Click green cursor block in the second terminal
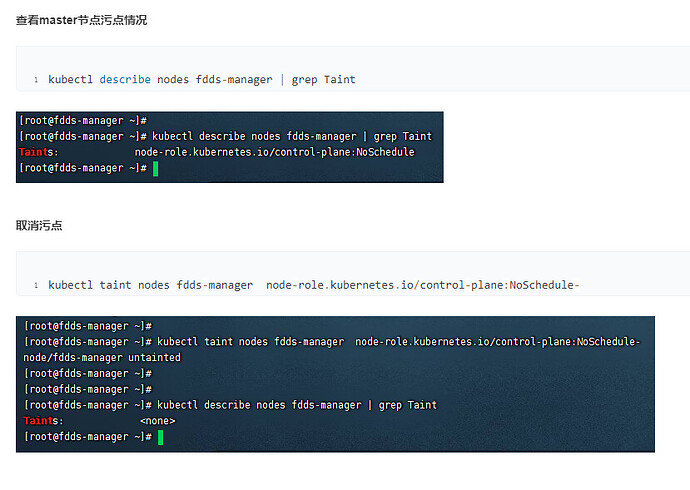690x490 pixels. (x=160, y=437)
